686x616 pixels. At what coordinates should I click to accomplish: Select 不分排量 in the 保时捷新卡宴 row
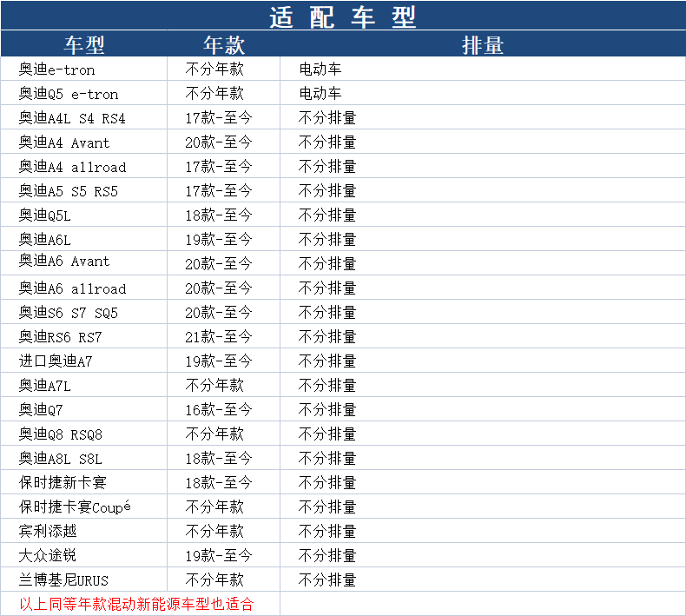click(x=327, y=483)
